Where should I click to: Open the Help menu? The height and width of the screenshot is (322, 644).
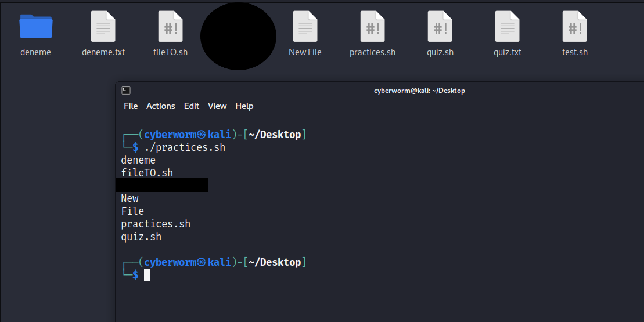pos(244,106)
